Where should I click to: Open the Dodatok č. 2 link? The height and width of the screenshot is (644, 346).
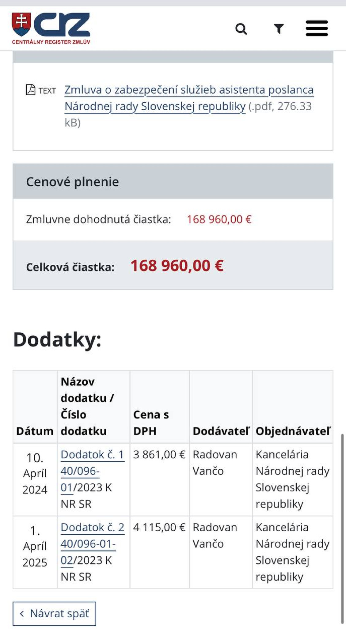[x=93, y=528]
